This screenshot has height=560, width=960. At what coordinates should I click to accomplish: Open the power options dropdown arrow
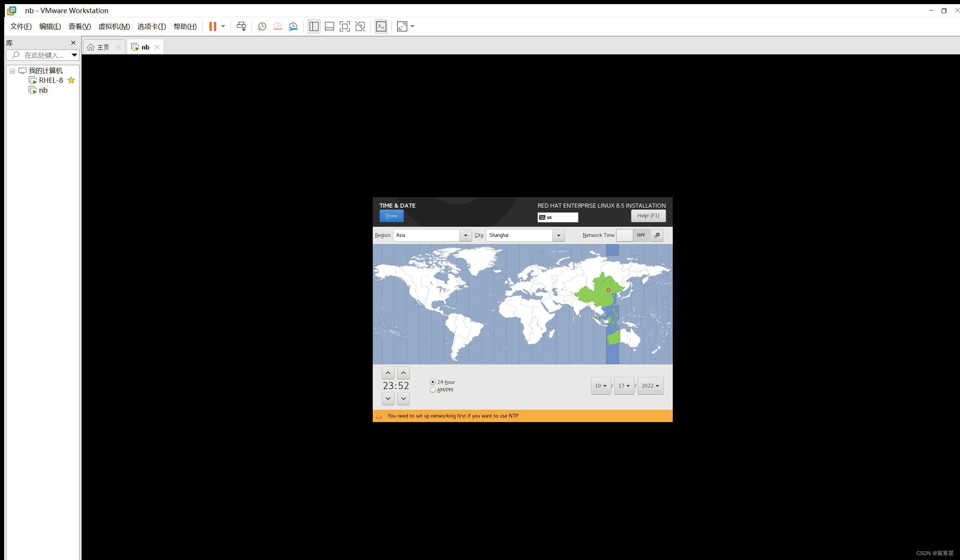223,26
